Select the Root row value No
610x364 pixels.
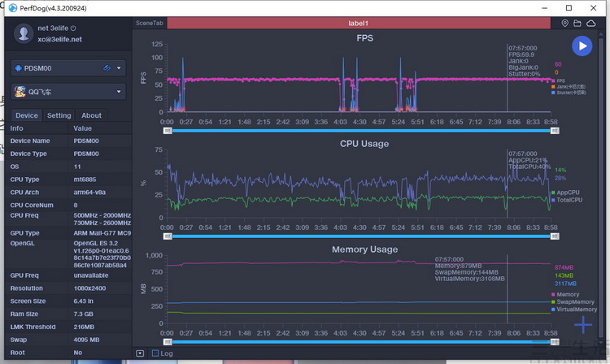pyautogui.click(x=78, y=353)
